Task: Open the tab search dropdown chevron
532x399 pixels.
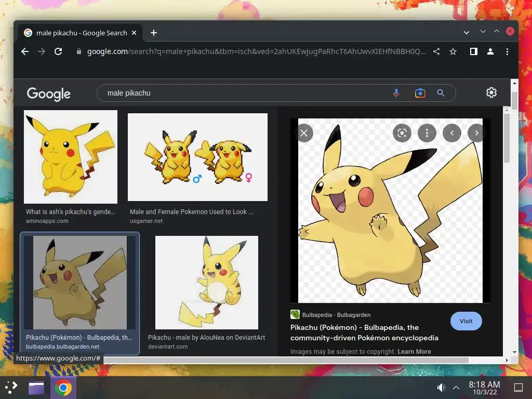Action: pyautogui.click(x=467, y=33)
